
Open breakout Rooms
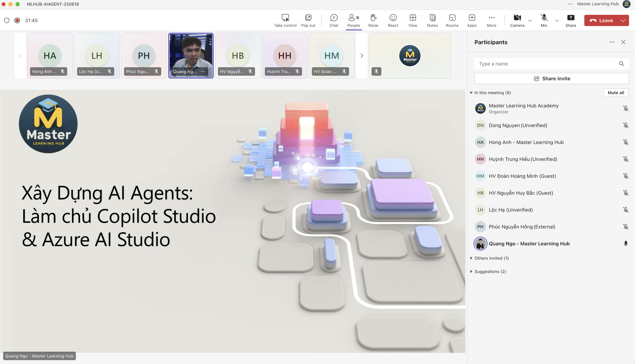(x=452, y=20)
